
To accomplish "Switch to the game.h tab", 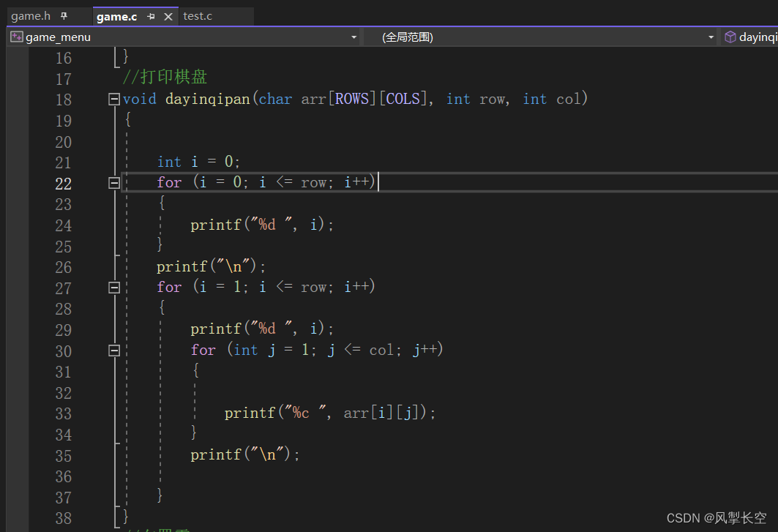I will click(31, 16).
